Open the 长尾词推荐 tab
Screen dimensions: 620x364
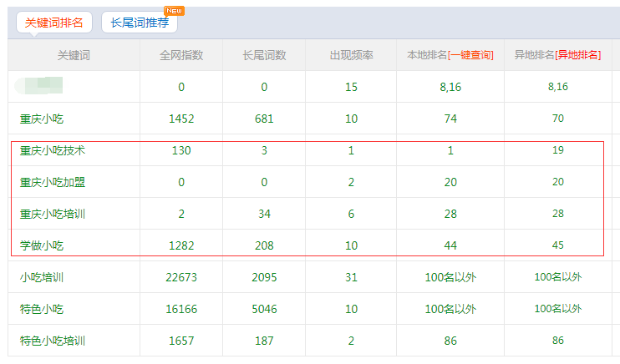tap(139, 23)
